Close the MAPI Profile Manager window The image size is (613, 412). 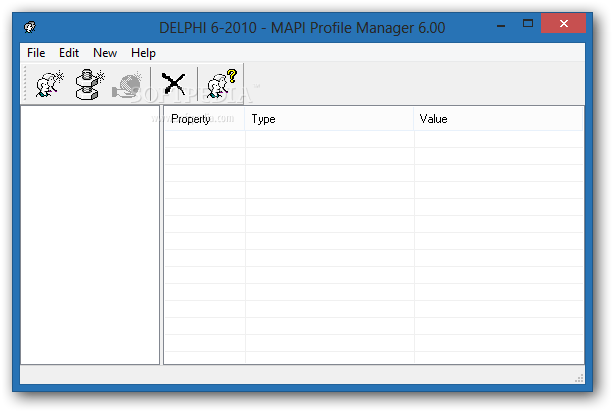[x=563, y=23]
